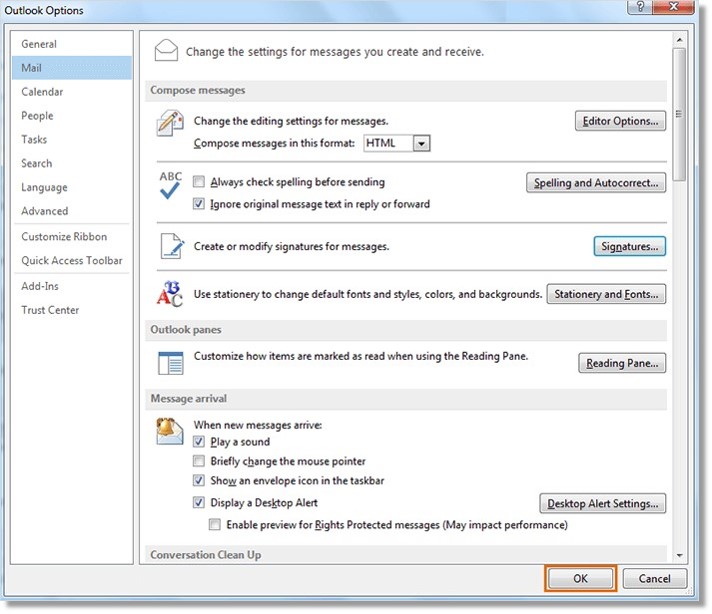Viewport: 712px width, 614px height.
Task: Open the People options category
Action: coord(72,115)
